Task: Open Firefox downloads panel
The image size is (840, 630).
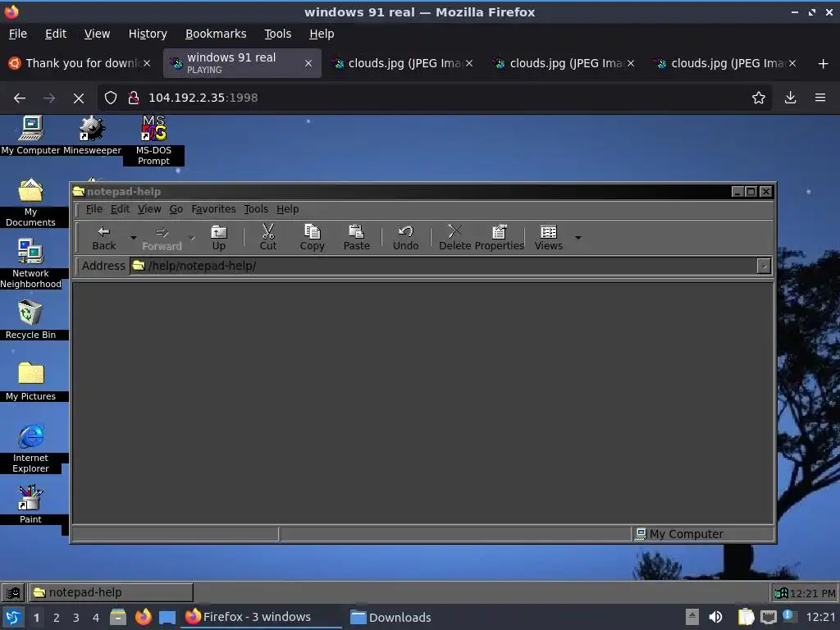Action: [790, 98]
